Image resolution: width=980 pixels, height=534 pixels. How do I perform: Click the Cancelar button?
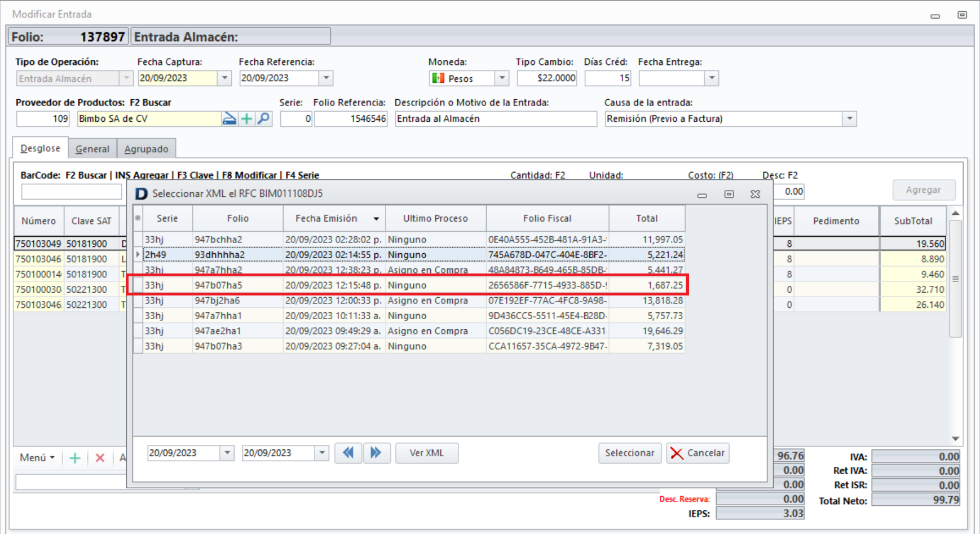(x=698, y=453)
